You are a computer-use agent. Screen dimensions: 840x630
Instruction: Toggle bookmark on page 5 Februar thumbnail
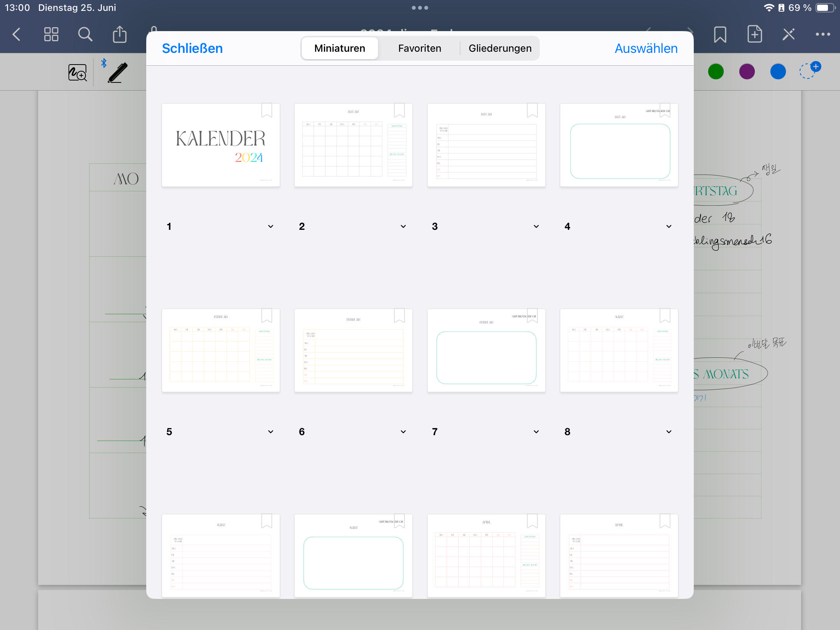[267, 316]
